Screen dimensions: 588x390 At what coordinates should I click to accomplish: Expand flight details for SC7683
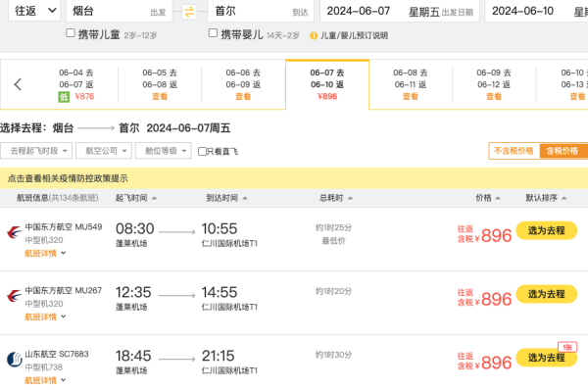pyautogui.click(x=45, y=380)
